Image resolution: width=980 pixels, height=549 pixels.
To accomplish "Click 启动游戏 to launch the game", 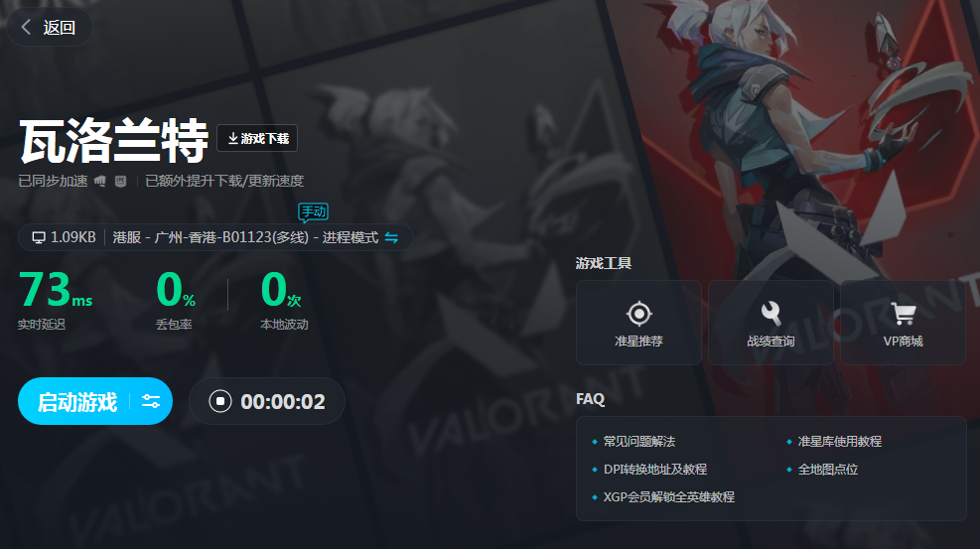I will tap(76, 402).
